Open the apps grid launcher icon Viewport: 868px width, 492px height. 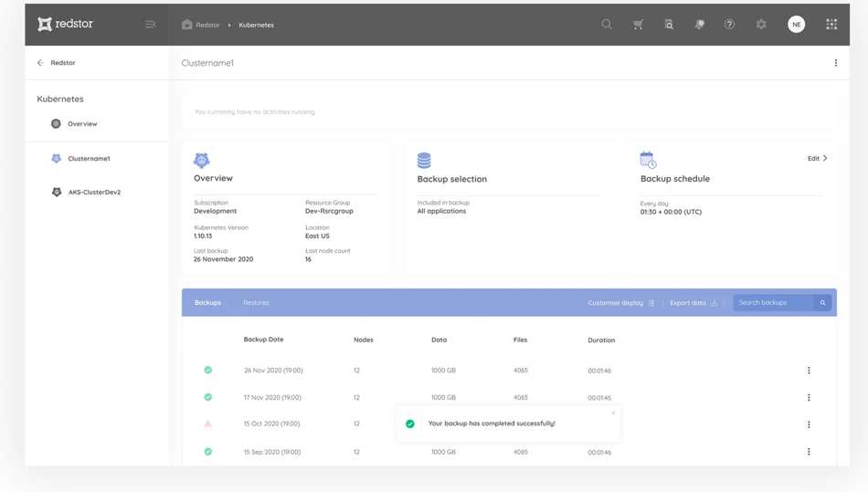[x=831, y=25]
